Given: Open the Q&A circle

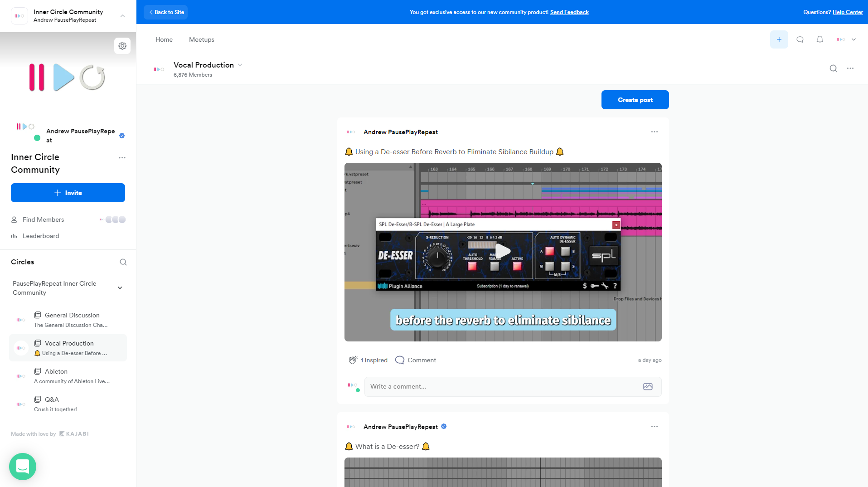Looking at the screenshot, I should click(68, 404).
